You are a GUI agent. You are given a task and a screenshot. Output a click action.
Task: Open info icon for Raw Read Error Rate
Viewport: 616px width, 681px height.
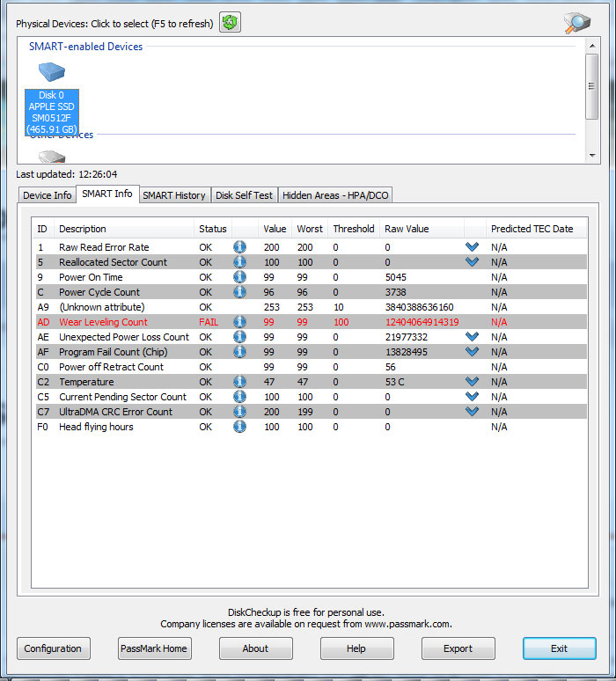point(239,247)
